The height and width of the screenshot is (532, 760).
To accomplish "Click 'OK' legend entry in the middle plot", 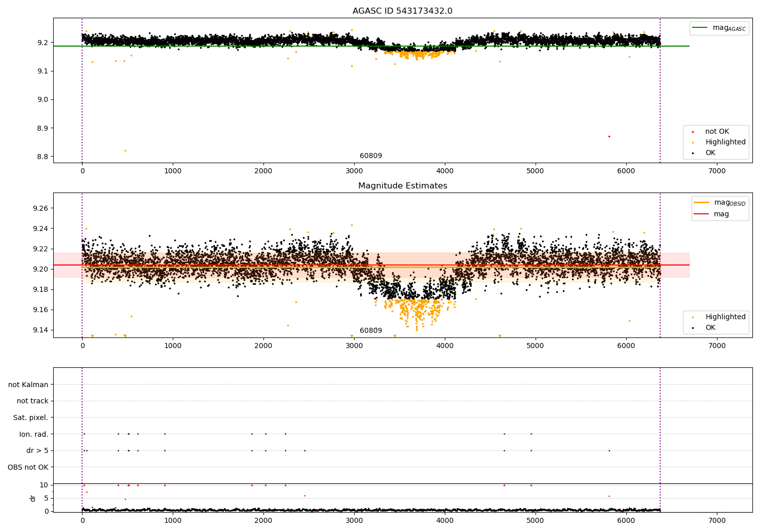I will click(704, 328).
